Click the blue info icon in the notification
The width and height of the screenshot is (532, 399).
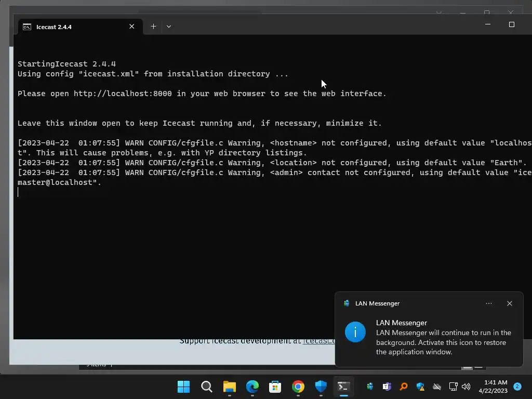click(355, 332)
